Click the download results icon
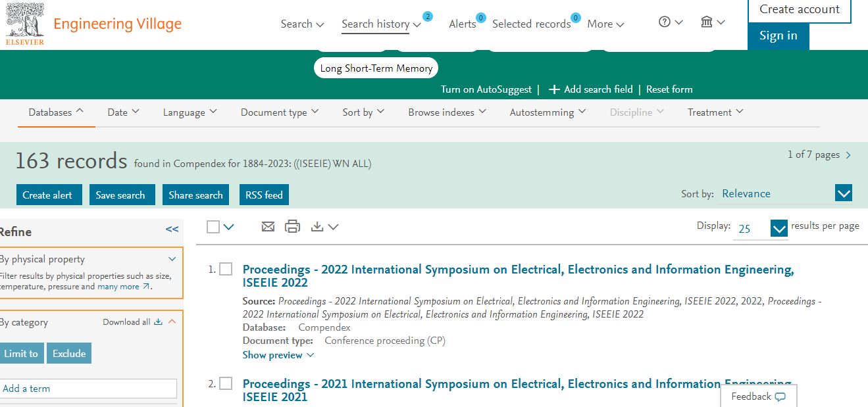Viewport: 868px width, 407px height. click(x=317, y=227)
